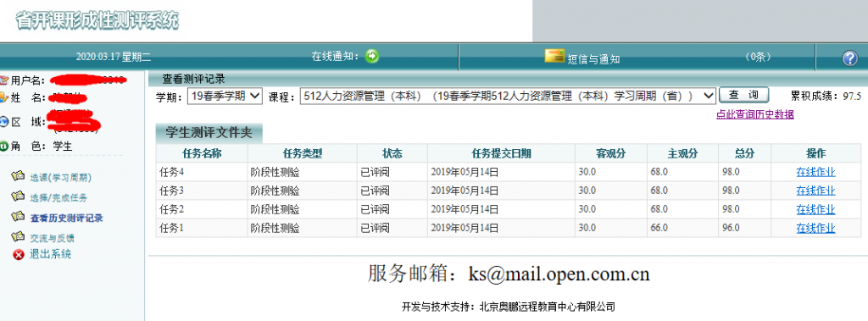Click 短信与通知 header text

coord(593,59)
